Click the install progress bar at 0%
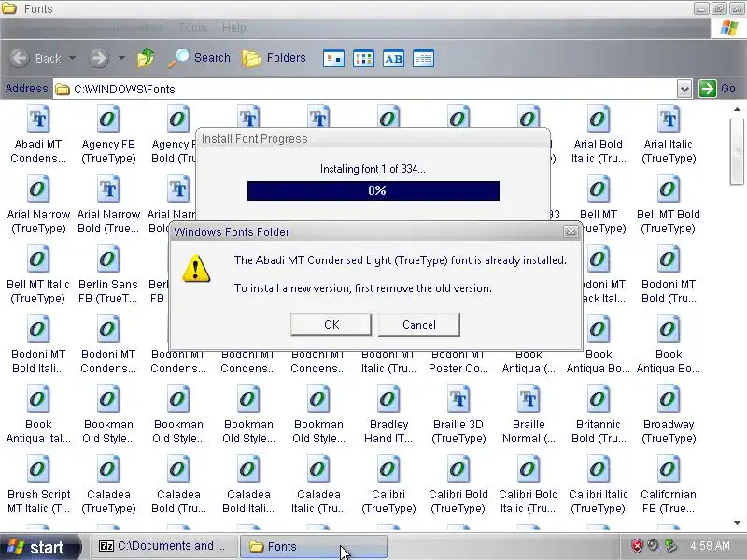Viewport: 747px width, 560px height. [x=373, y=190]
